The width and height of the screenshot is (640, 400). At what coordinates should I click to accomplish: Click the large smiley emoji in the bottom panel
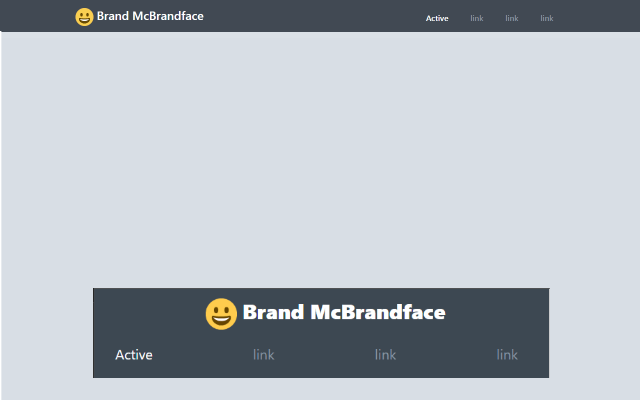click(221, 313)
